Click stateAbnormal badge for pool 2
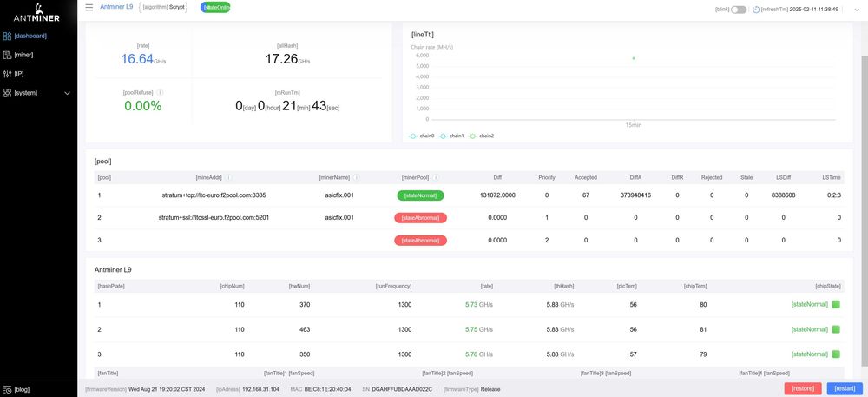Image resolution: width=868 pixels, height=397 pixels. pyautogui.click(x=420, y=217)
